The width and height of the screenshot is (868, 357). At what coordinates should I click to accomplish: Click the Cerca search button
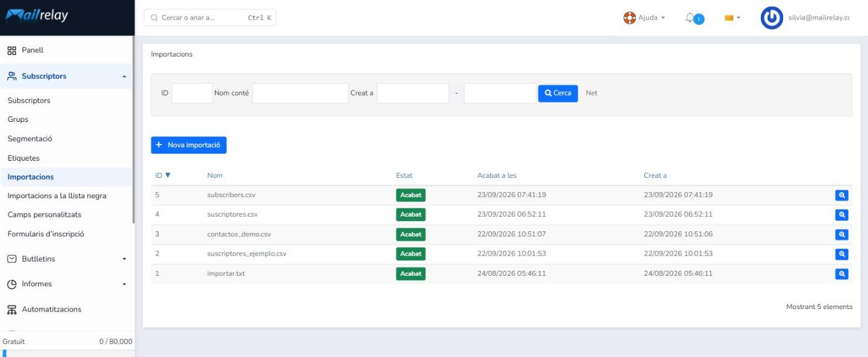[x=558, y=93]
